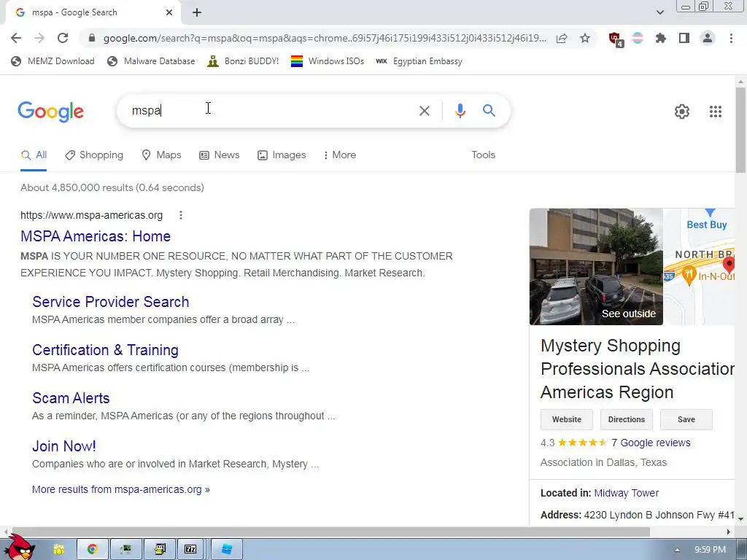This screenshot has height=560, width=747.
Task: Open the options dots beside mspa-americas.org
Action: pyautogui.click(x=181, y=215)
